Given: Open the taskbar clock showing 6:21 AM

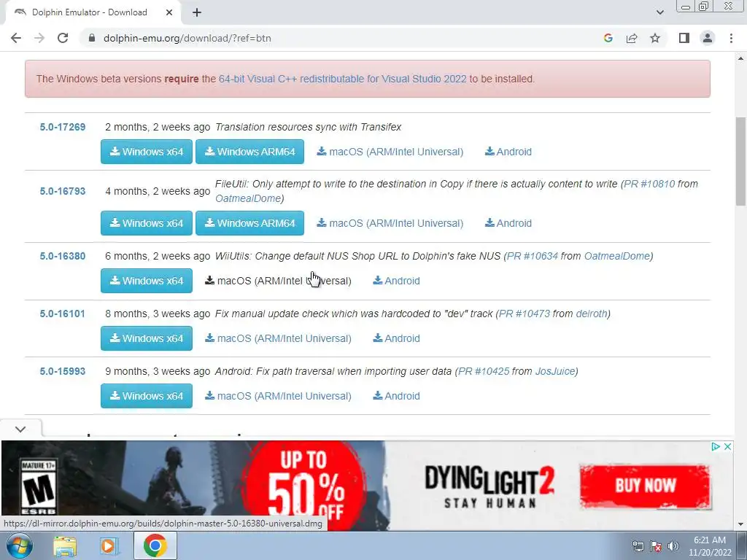Looking at the screenshot, I should 710,546.
